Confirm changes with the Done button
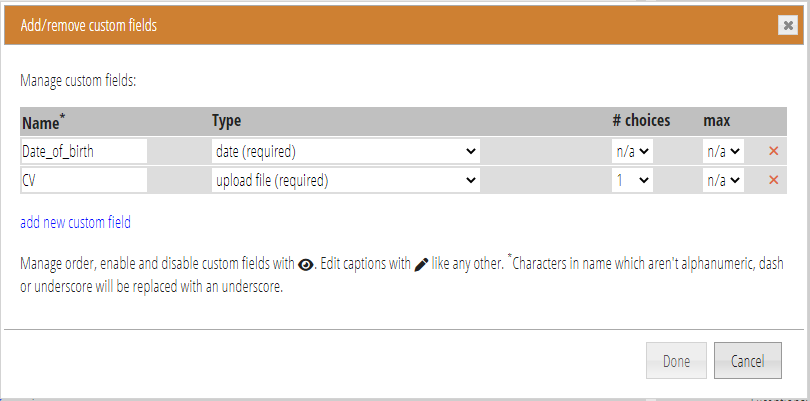The height and width of the screenshot is (401, 810). [676, 361]
